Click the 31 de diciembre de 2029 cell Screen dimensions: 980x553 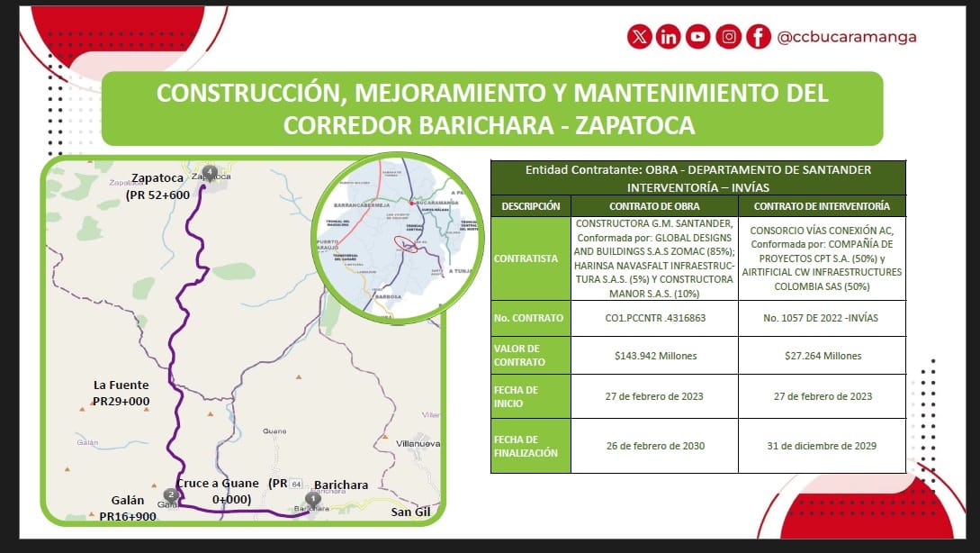822,446
